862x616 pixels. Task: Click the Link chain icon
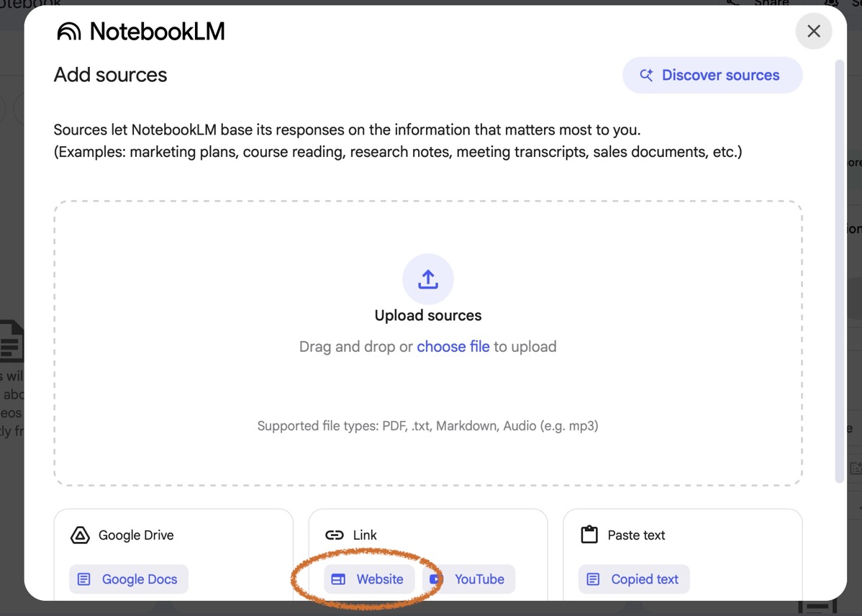(x=335, y=535)
